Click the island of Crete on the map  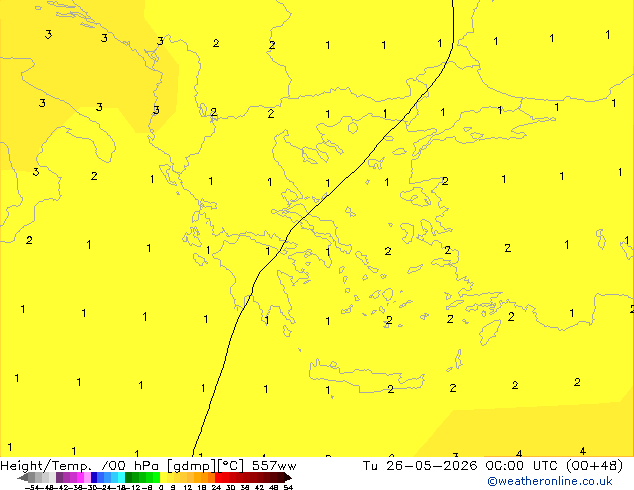[366, 375]
